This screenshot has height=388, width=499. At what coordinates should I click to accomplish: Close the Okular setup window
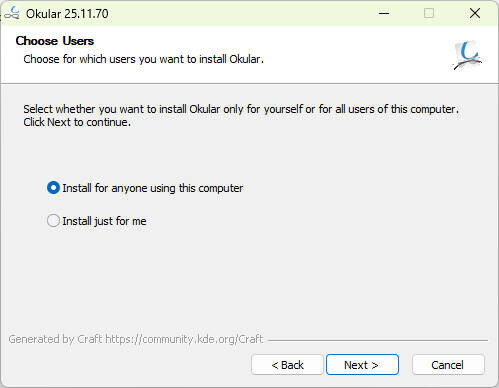(x=475, y=13)
